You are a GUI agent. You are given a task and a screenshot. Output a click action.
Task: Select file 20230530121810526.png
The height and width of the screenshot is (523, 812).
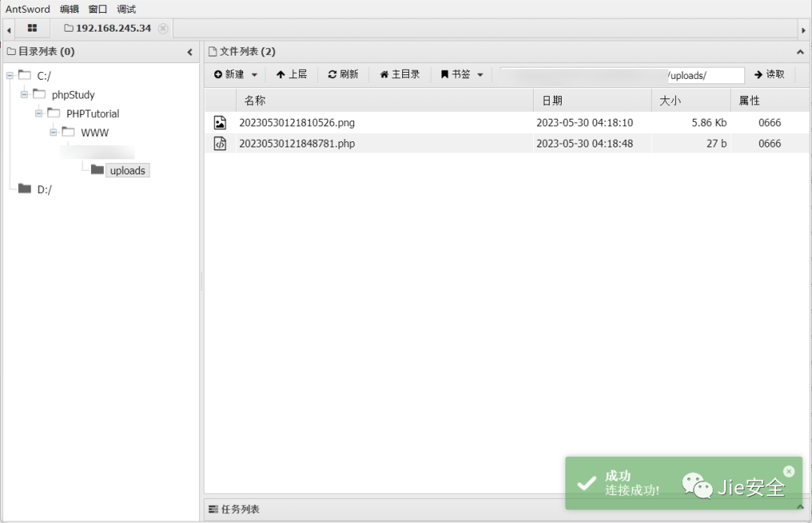[x=297, y=122]
